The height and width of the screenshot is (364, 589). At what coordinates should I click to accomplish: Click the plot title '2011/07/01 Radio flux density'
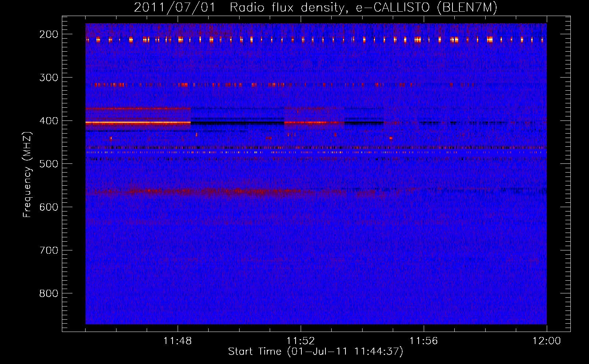point(315,8)
